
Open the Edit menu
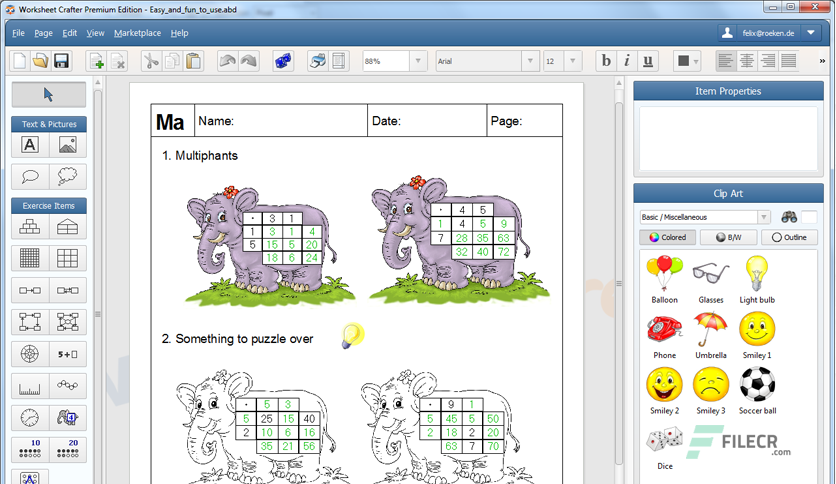(69, 33)
